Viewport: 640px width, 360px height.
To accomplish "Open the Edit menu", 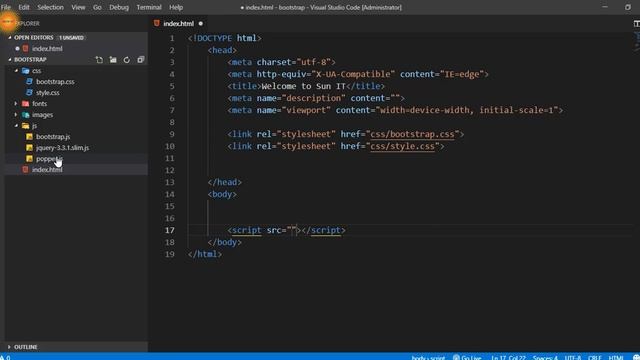I will coord(24,7).
